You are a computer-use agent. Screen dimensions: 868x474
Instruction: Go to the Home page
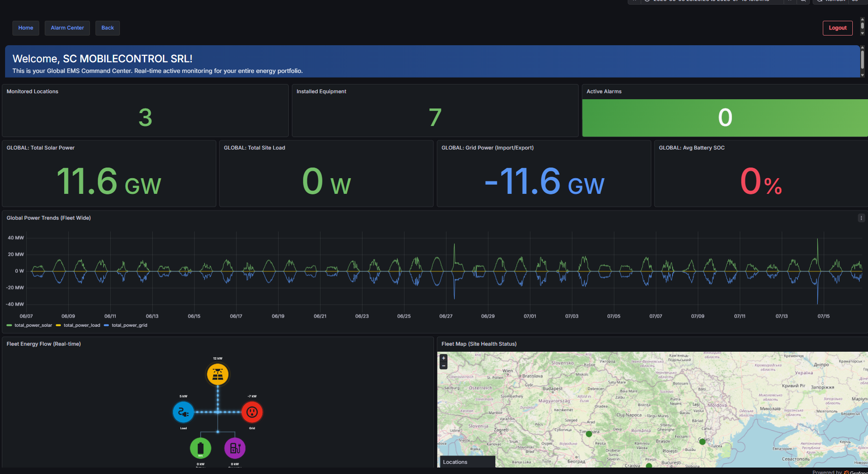[x=26, y=28]
